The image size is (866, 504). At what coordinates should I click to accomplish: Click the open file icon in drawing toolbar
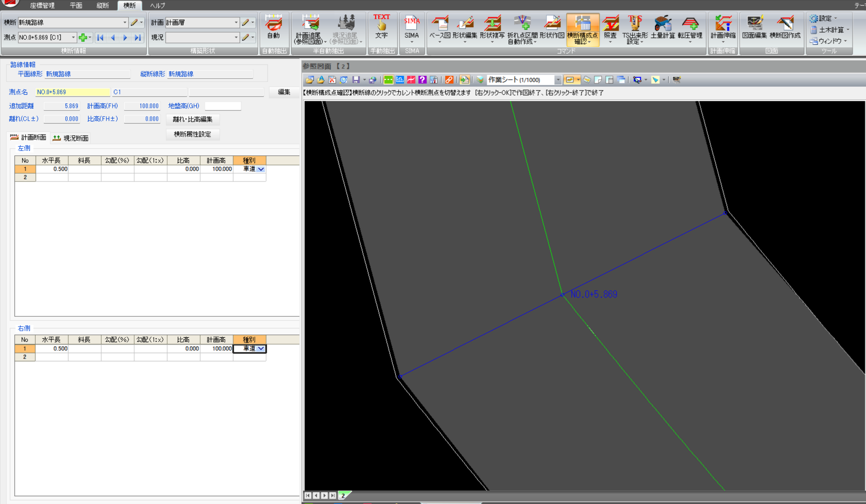pos(309,80)
